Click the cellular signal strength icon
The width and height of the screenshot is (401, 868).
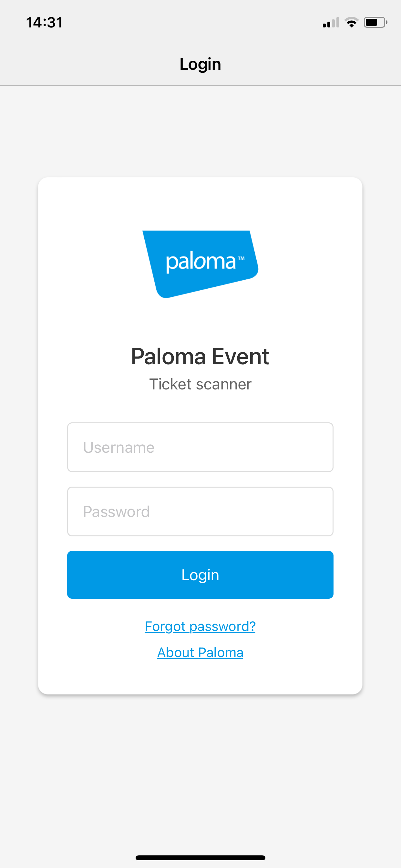pyautogui.click(x=331, y=23)
